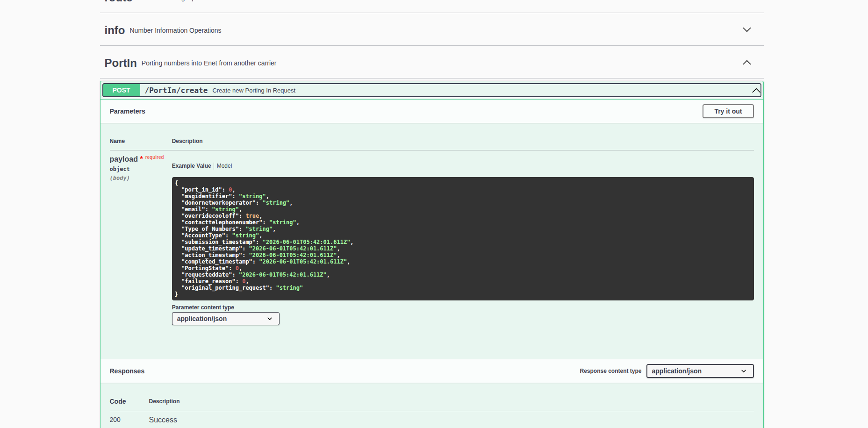Click the green POST method badge
Screen dimensions: 868x428
click(x=121, y=90)
